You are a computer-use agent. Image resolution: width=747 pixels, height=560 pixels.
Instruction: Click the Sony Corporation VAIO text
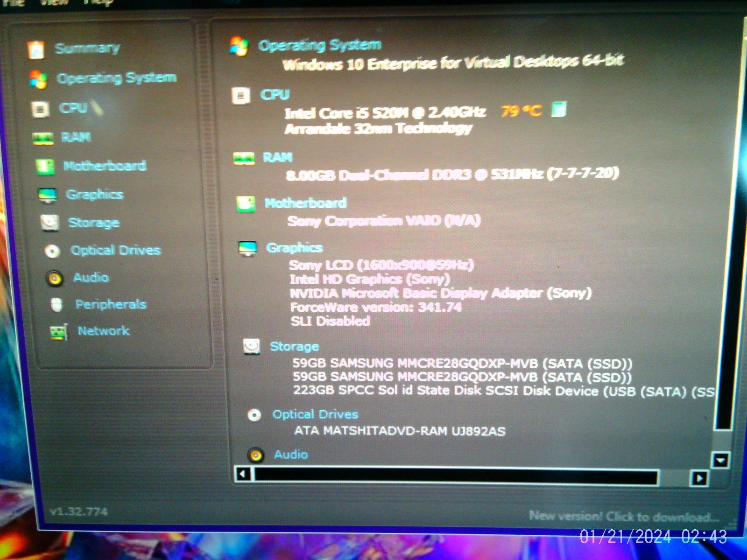click(x=384, y=221)
